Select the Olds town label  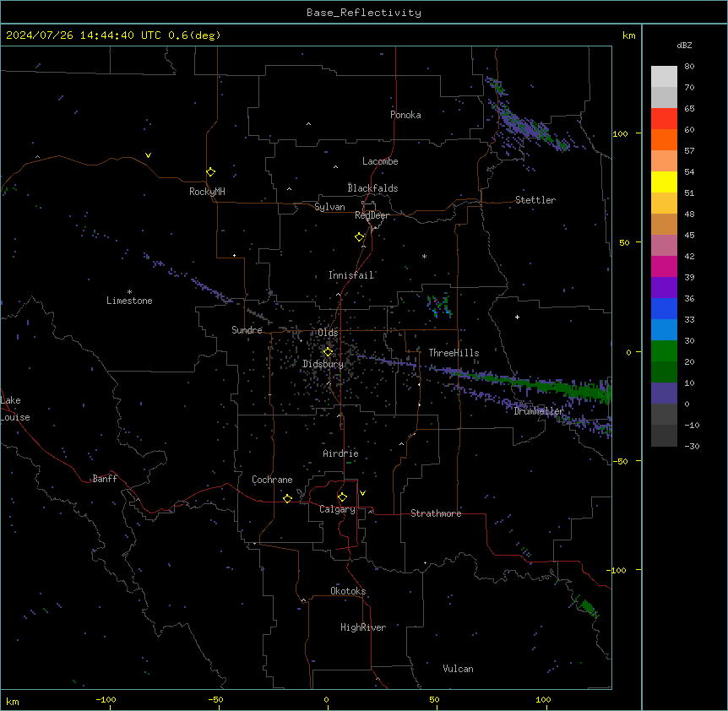tap(328, 333)
